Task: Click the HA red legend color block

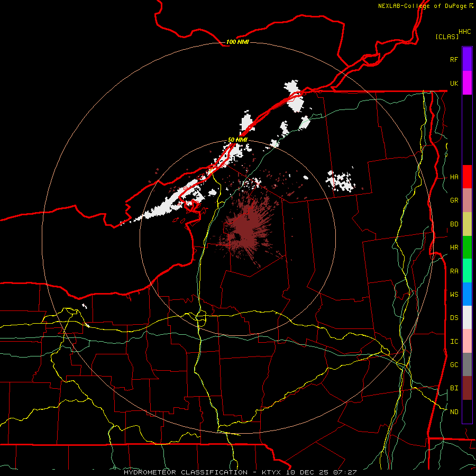Action: click(467, 177)
